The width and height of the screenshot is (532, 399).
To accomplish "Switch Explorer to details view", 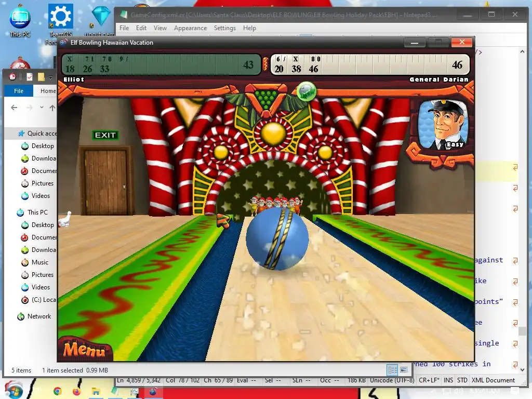I will [392, 370].
